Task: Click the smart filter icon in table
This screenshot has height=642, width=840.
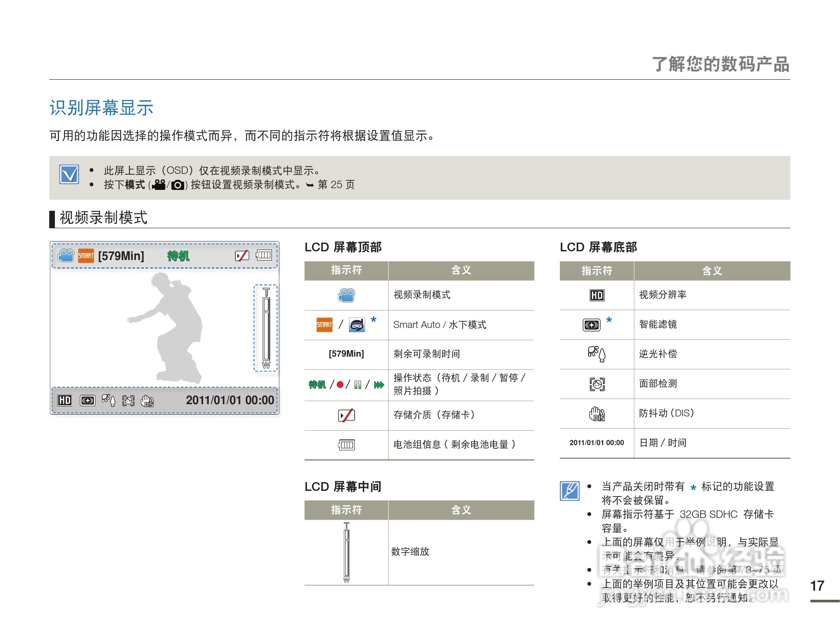Action: [591, 325]
